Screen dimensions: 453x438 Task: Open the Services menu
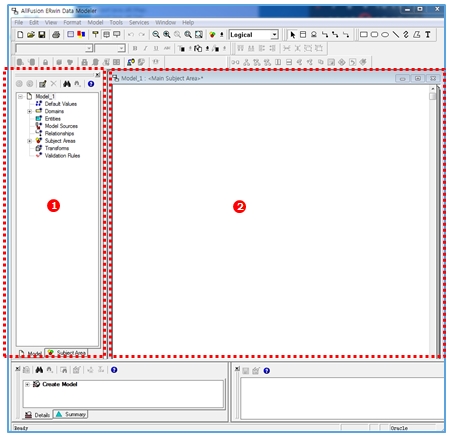coord(139,22)
